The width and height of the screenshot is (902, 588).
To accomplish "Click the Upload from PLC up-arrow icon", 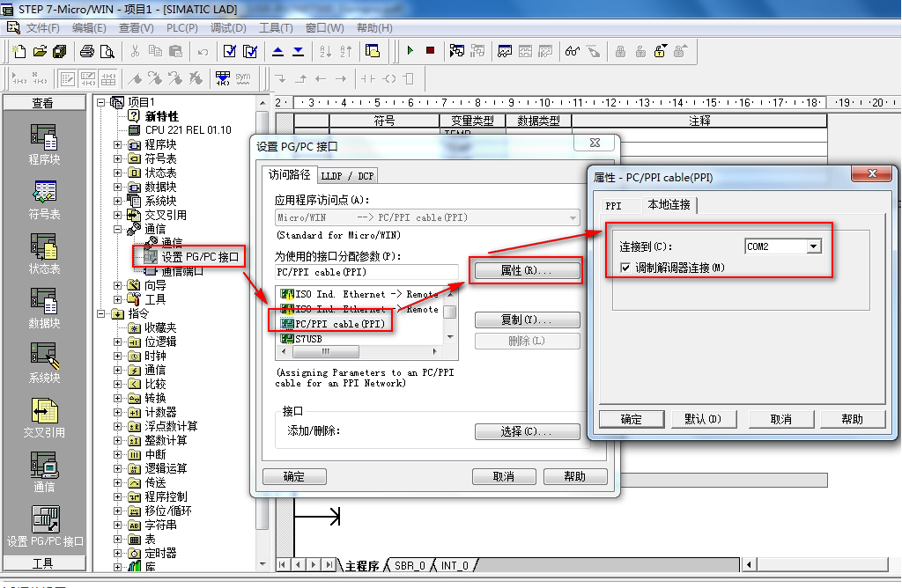I will 277,52.
